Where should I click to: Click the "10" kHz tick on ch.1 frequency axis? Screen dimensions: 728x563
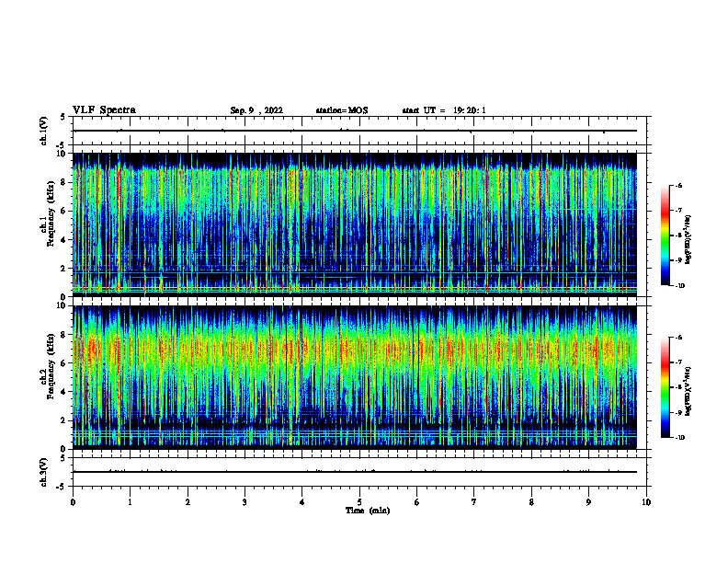[x=63, y=154]
